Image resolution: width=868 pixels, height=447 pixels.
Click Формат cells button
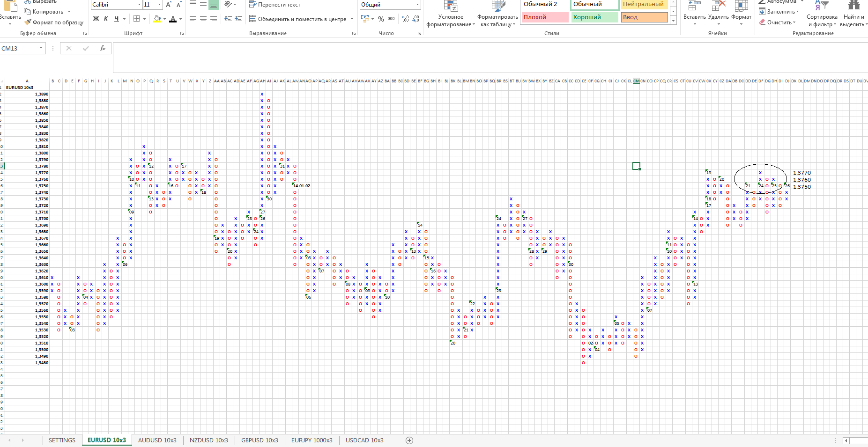point(741,13)
